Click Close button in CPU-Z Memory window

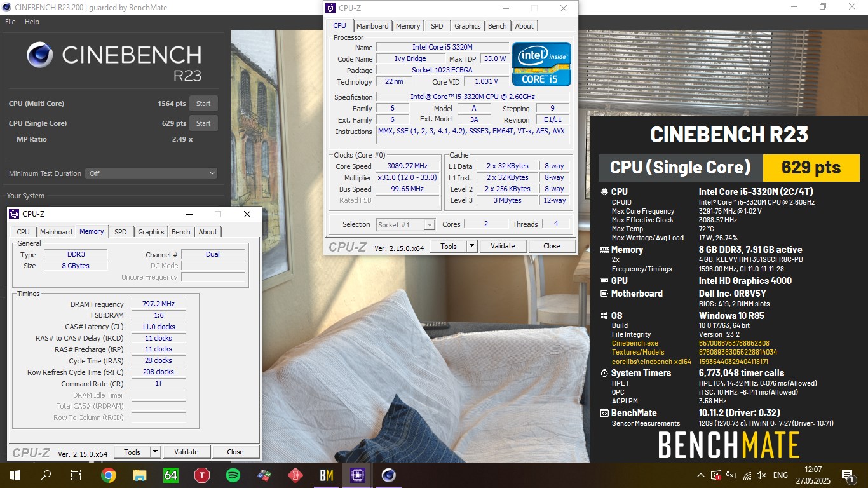[235, 452]
